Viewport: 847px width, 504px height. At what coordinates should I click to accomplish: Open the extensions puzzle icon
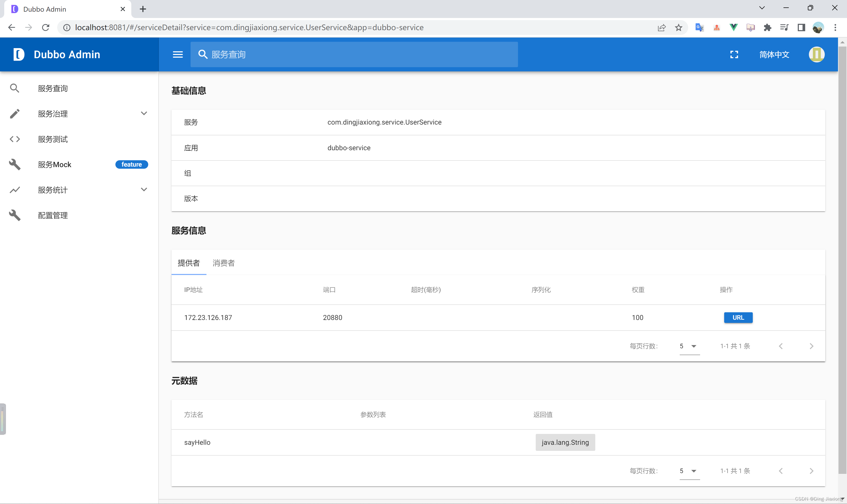(768, 28)
